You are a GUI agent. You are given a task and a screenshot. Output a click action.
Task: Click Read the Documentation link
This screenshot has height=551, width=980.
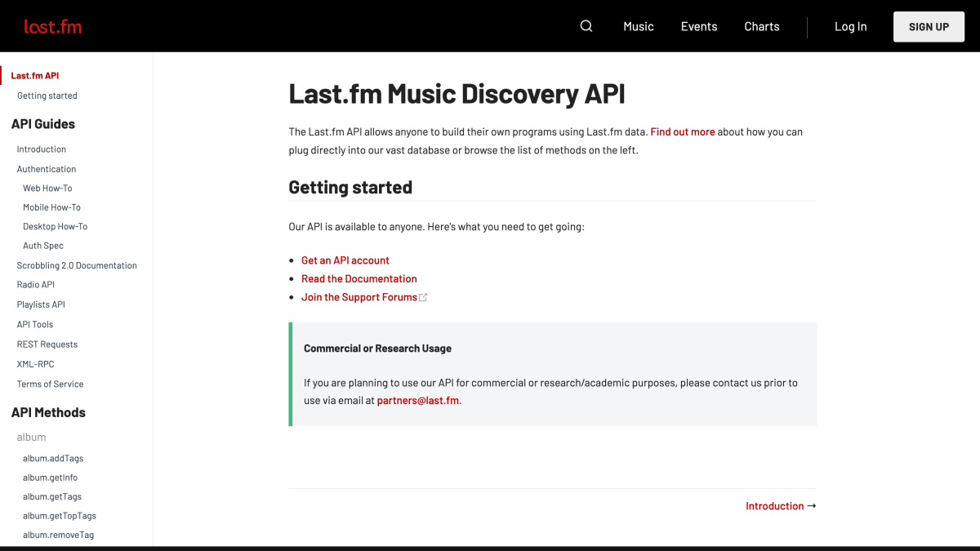tap(359, 278)
